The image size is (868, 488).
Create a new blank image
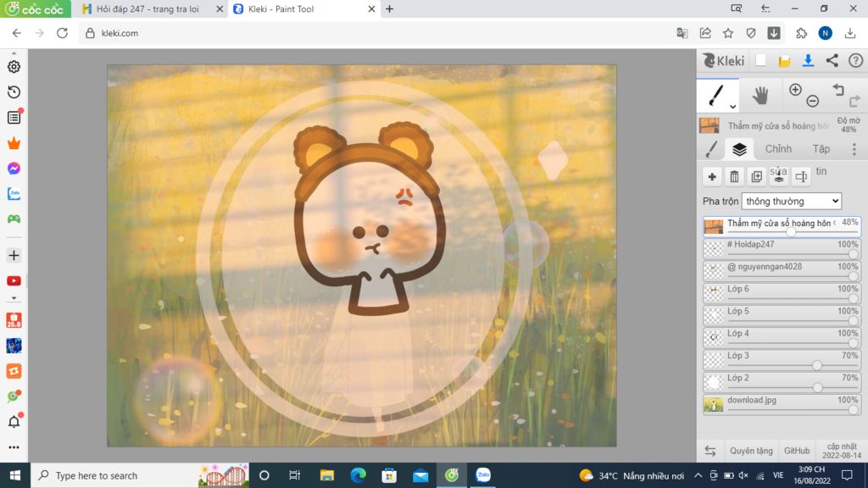[760, 60]
